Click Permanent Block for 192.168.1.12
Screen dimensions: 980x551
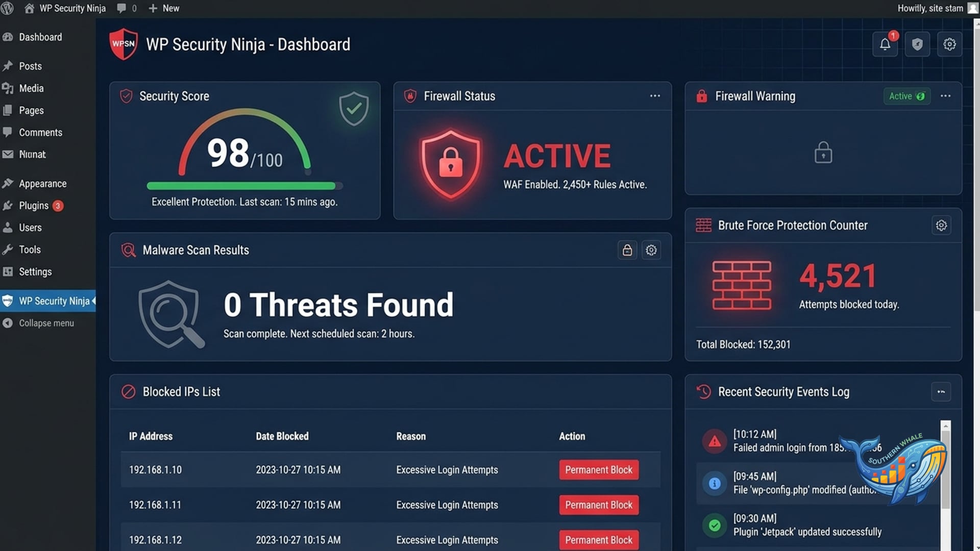(x=599, y=540)
